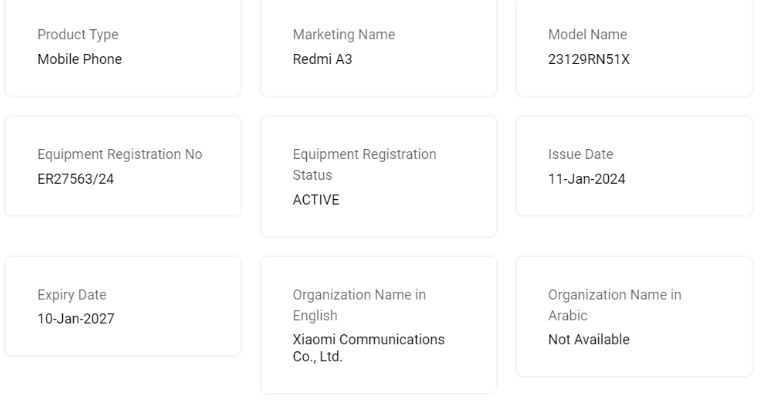Click the Equipment Registration Status label

tap(364, 165)
